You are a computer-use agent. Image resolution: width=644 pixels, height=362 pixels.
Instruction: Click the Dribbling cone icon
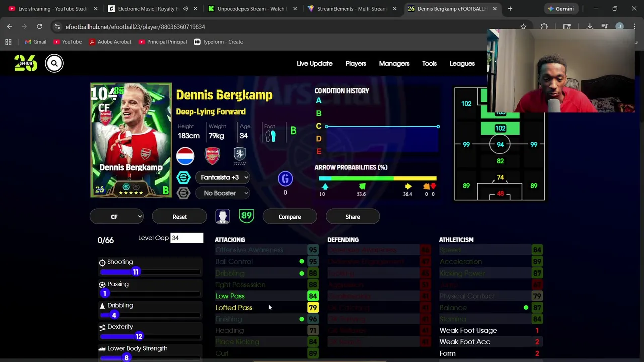(x=102, y=306)
